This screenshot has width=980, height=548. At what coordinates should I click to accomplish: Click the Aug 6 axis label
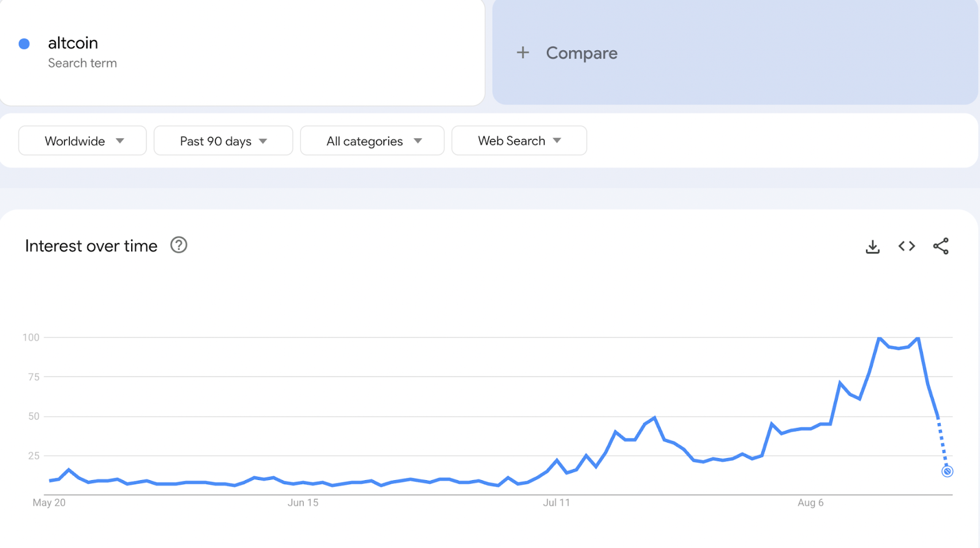[810, 502]
